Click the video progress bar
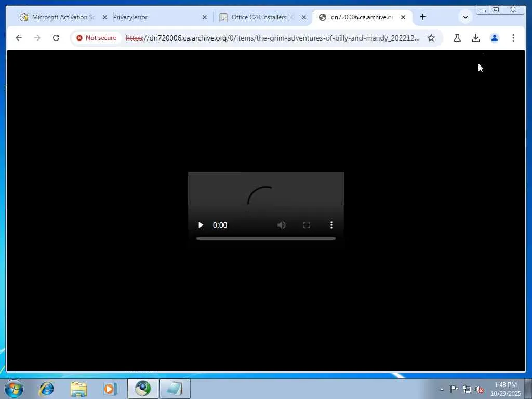 pos(266,238)
